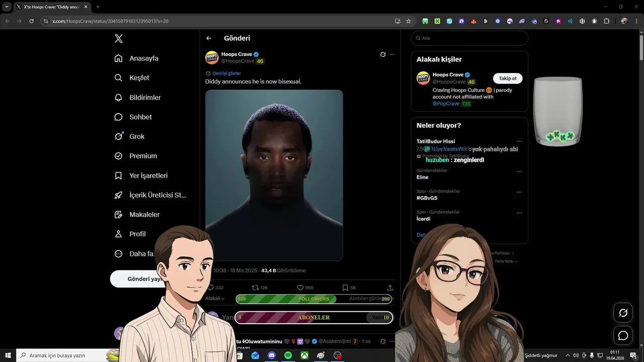644x362 pixels.
Task: Click Hoops Crave avatar on post
Action: [x=212, y=57]
